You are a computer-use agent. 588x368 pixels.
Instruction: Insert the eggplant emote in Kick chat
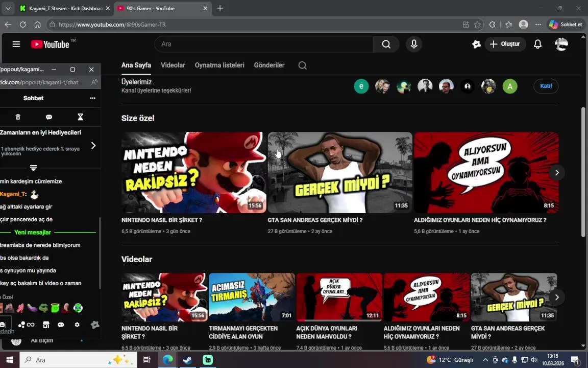tap(32, 308)
